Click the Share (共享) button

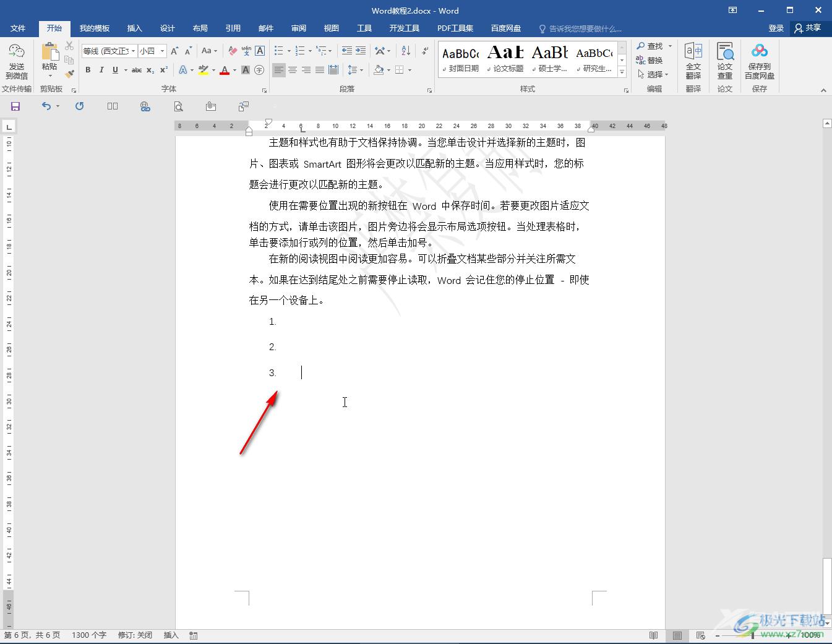[808, 28]
